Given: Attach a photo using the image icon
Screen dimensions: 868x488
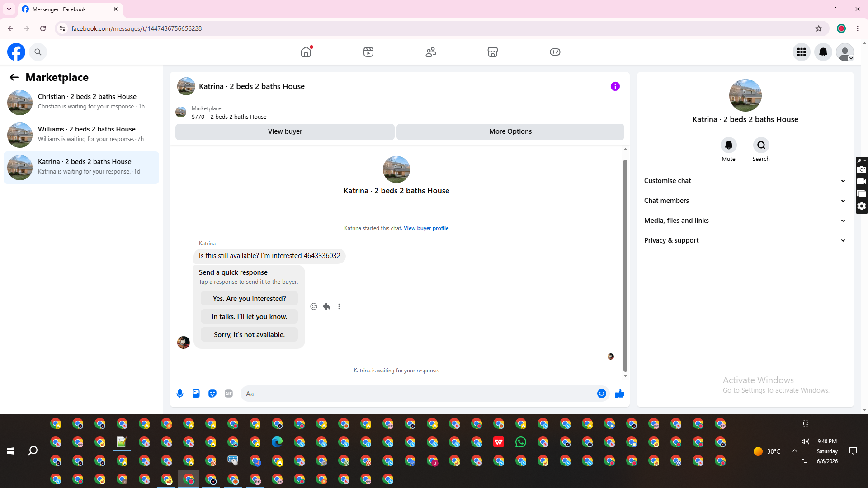Looking at the screenshot, I should (x=196, y=394).
